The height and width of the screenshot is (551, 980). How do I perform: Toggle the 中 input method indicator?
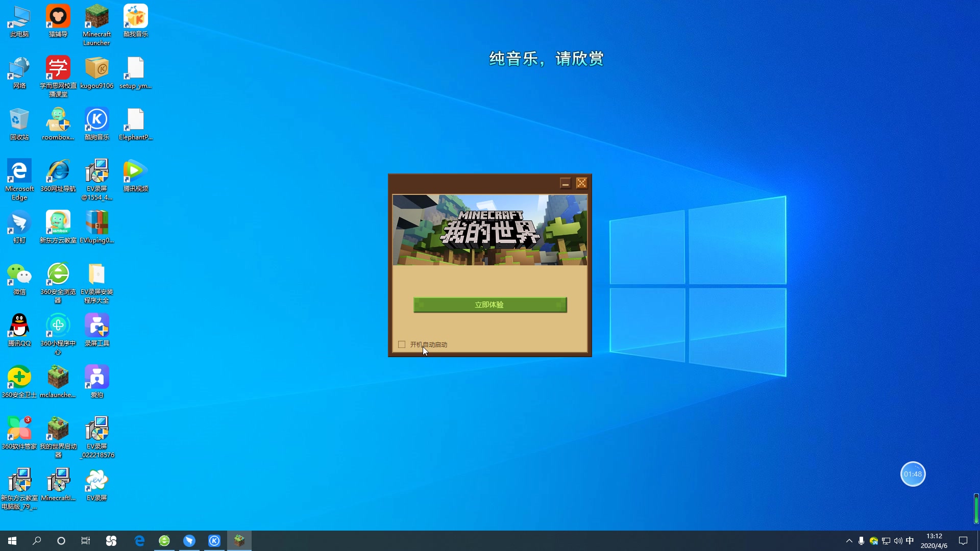(x=910, y=541)
